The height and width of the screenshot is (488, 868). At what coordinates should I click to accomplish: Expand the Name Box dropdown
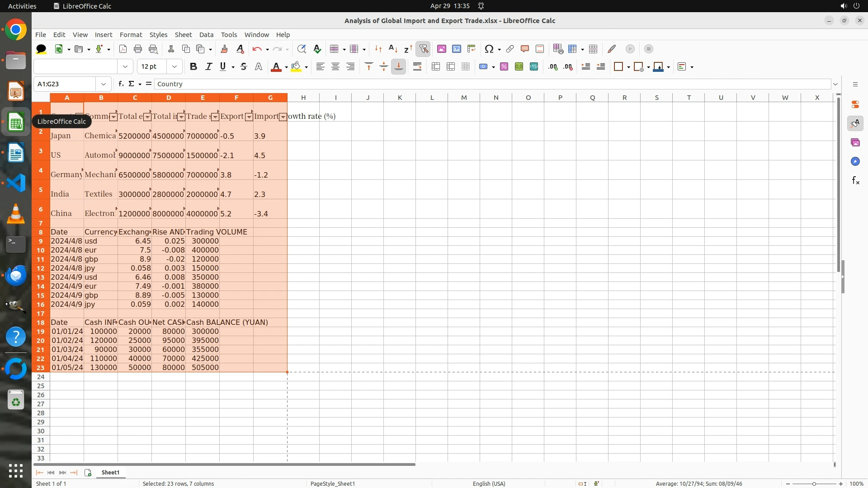click(x=104, y=84)
